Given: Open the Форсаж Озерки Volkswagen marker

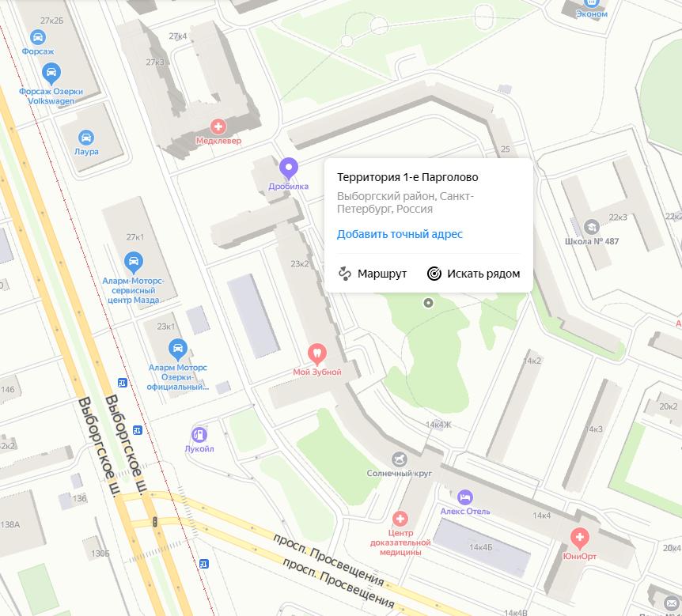Looking at the screenshot, I should click(x=51, y=76).
